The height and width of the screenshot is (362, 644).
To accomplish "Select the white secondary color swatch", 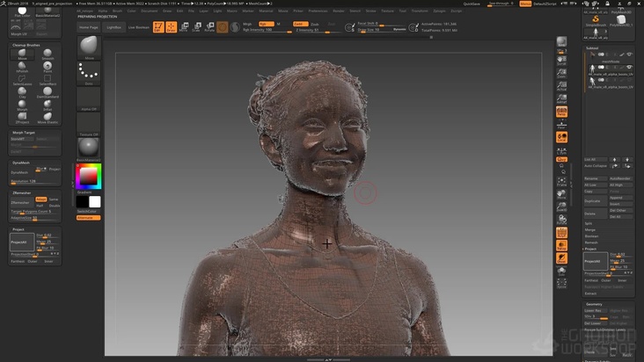I will [x=94, y=202].
